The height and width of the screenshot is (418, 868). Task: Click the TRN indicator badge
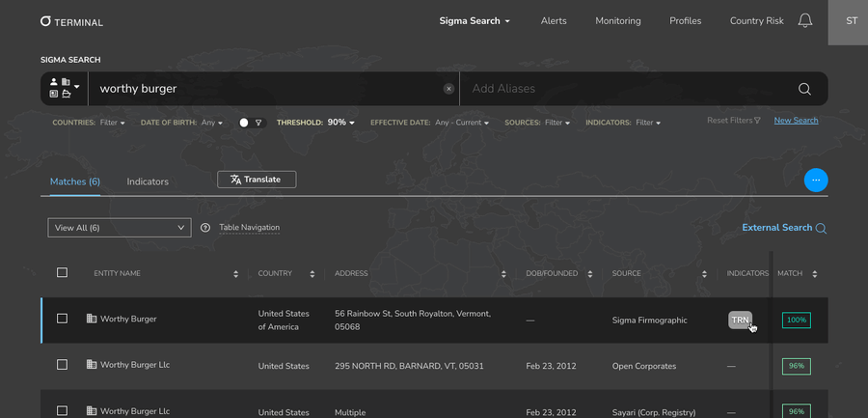click(x=740, y=320)
